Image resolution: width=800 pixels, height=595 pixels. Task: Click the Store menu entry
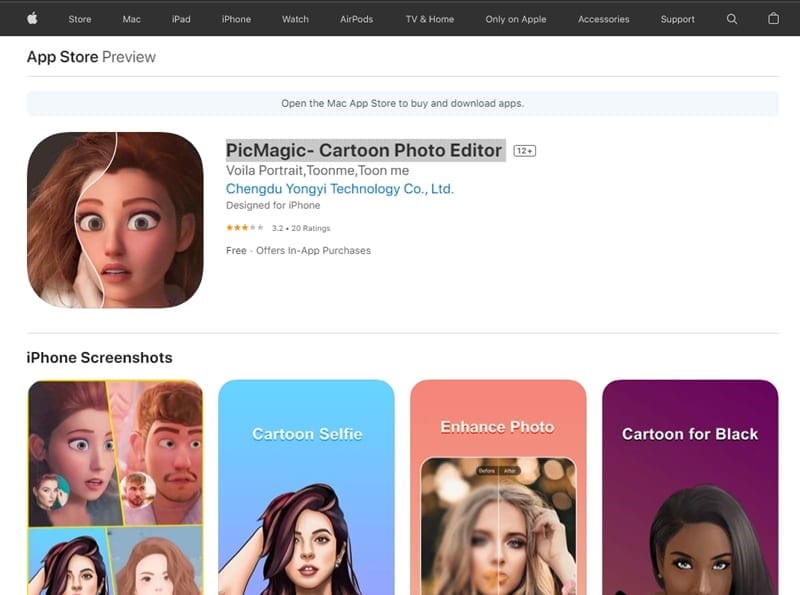tap(80, 18)
